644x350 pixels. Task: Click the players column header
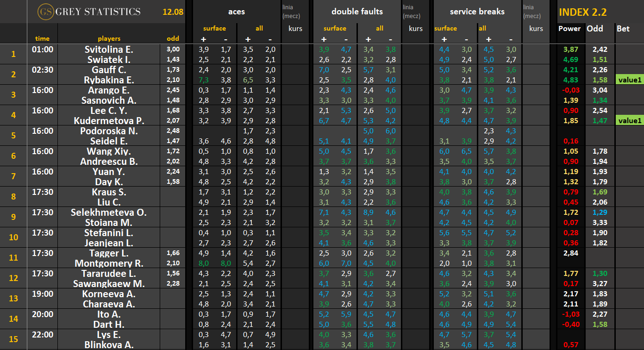[109, 38]
